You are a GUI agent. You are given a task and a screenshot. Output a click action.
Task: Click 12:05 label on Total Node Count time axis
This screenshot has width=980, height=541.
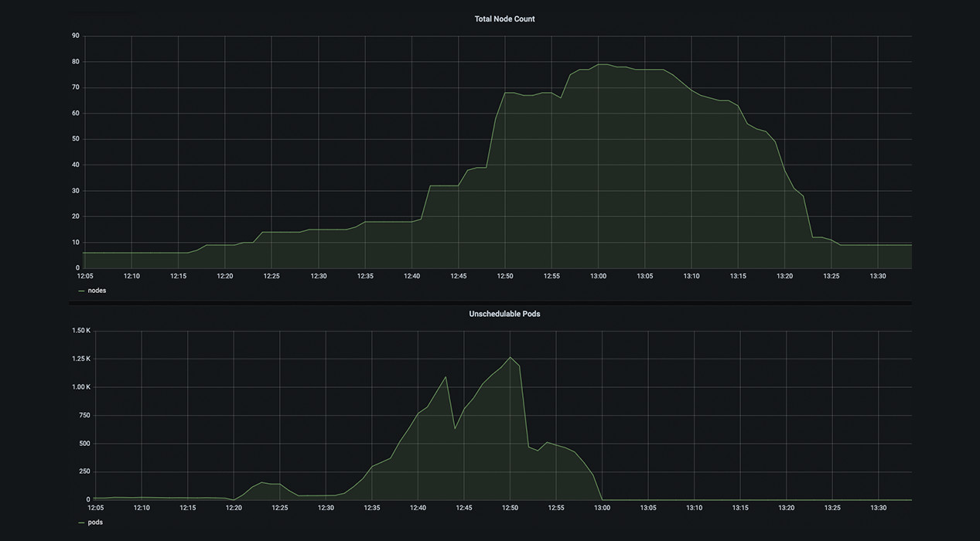coord(85,276)
